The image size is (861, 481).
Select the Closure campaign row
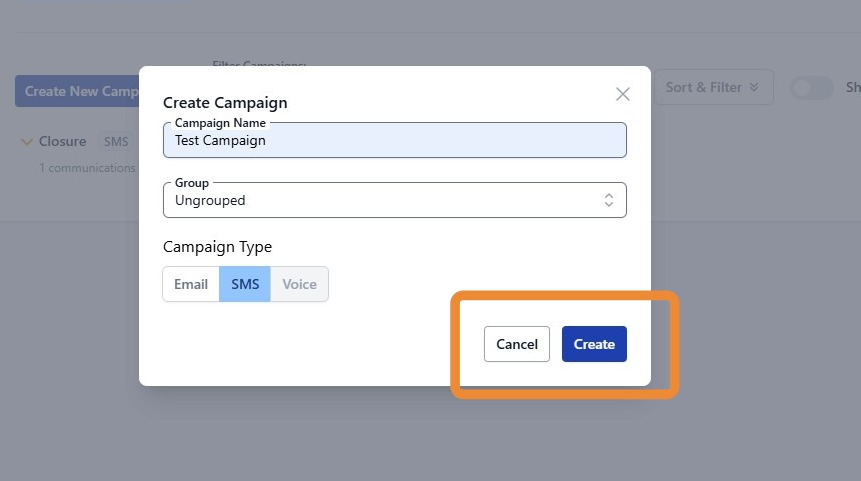tap(63, 142)
